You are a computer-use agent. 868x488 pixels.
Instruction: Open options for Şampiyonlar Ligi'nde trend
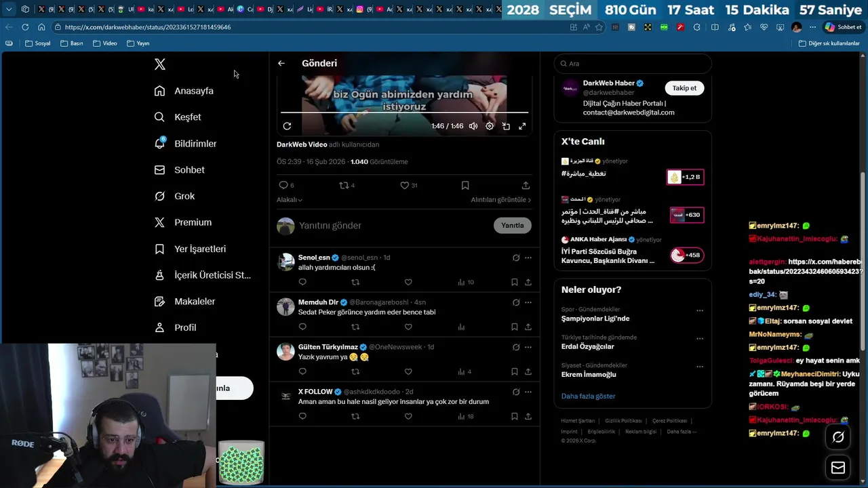(700, 311)
